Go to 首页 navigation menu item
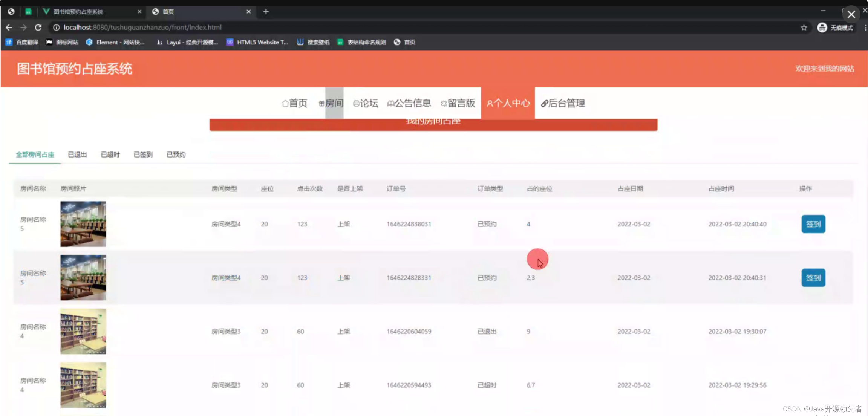This screenshot has height=416, width=868. point(294,103)
